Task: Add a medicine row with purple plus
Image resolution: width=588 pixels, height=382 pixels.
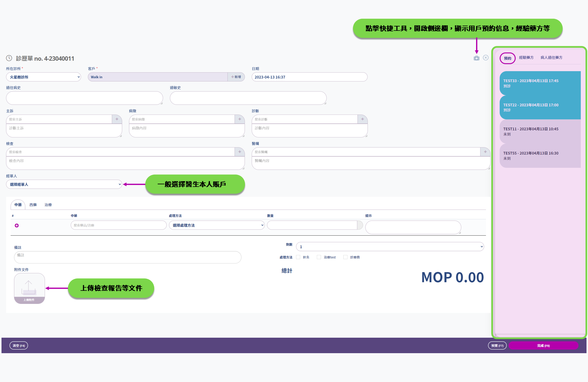Action: [x=17, y=225]
